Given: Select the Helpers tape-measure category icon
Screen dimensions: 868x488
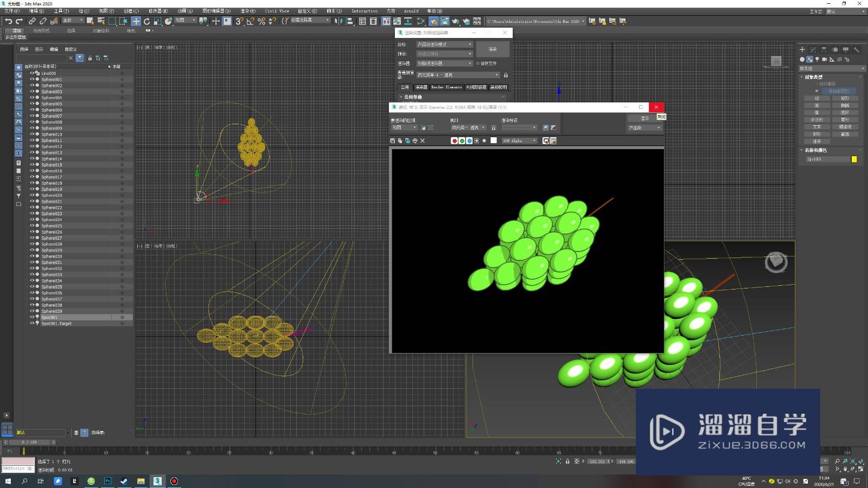Looking at the screenshot, I should [832, 59].
